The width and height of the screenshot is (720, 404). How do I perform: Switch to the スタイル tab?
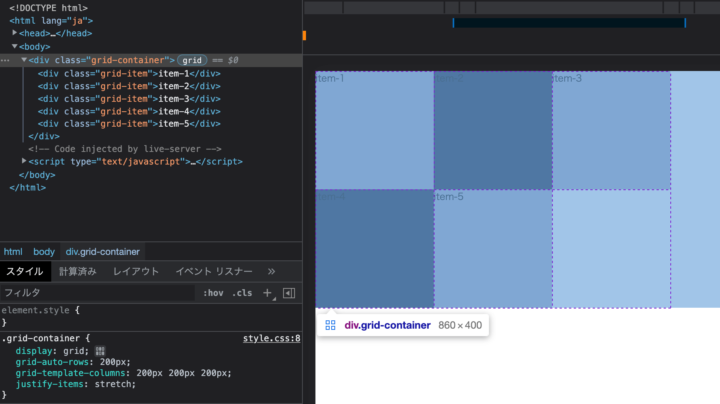click(x=25, y=271)
